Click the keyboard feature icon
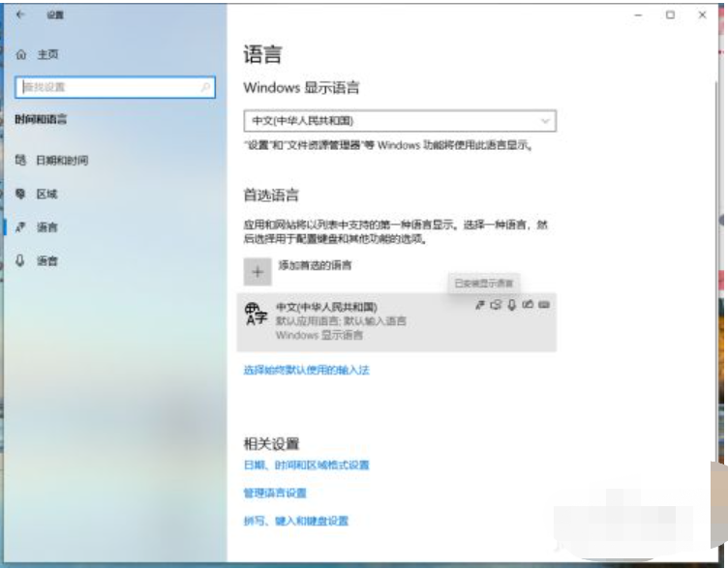This screenshot has width=728, height=569. tap(544, 305)
